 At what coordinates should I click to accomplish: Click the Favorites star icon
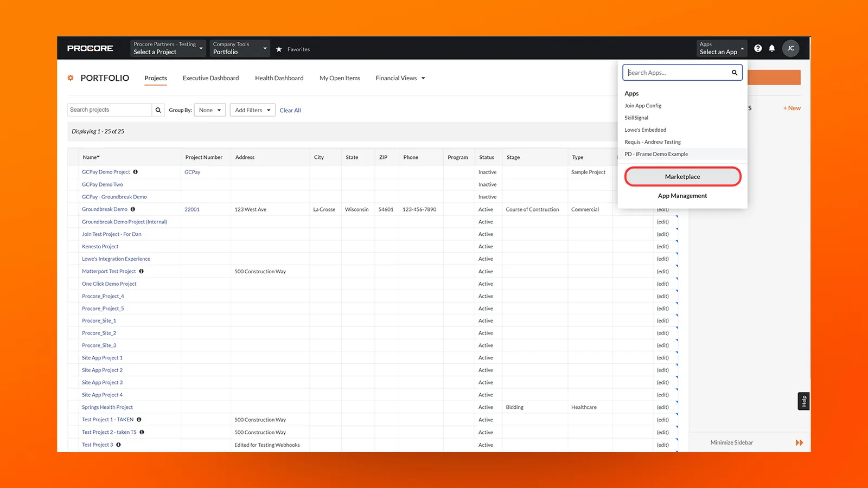[x=279, y=49]
